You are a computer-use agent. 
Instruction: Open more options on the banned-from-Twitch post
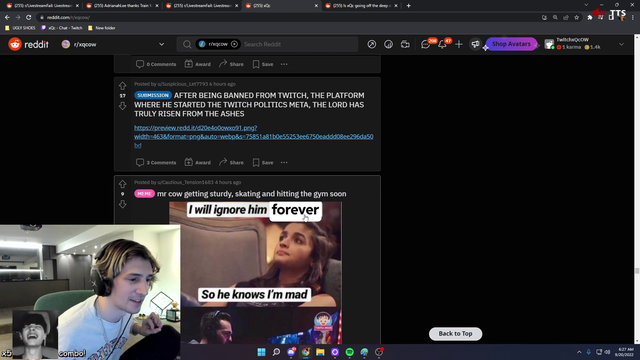284,162
